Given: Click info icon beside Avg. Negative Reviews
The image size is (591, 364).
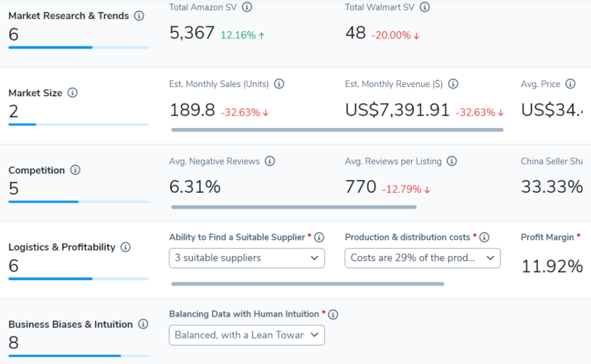Looking at the screenshot, I should pyautogui.click(x=270, y=162).
